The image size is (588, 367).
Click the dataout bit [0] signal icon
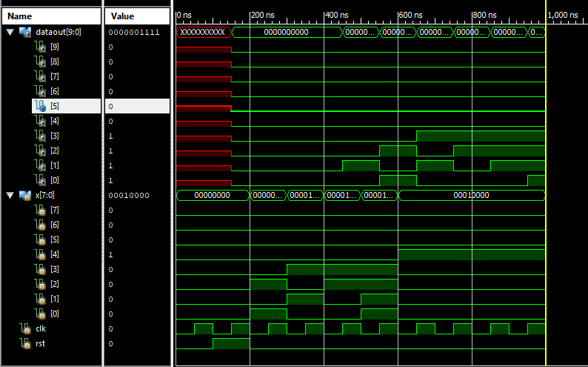(40, 180)
